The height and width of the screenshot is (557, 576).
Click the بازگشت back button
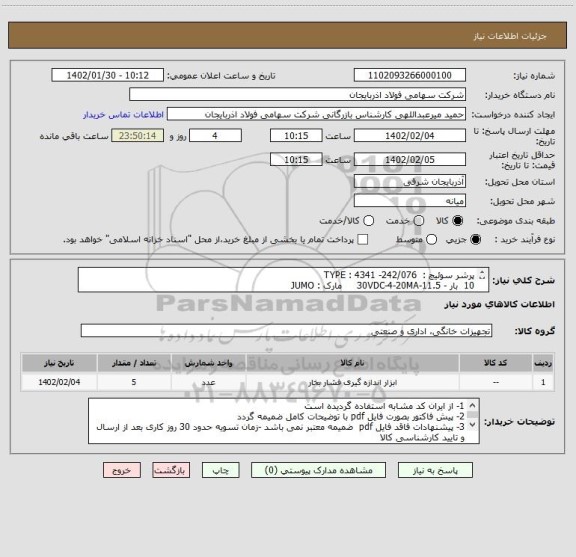tap(171, 470)
